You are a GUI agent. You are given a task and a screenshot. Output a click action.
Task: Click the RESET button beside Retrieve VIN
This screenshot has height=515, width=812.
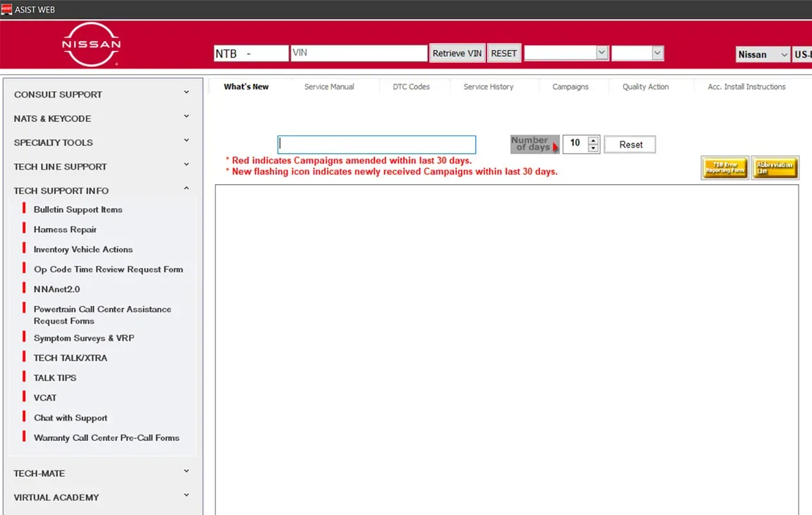[504, 54]
